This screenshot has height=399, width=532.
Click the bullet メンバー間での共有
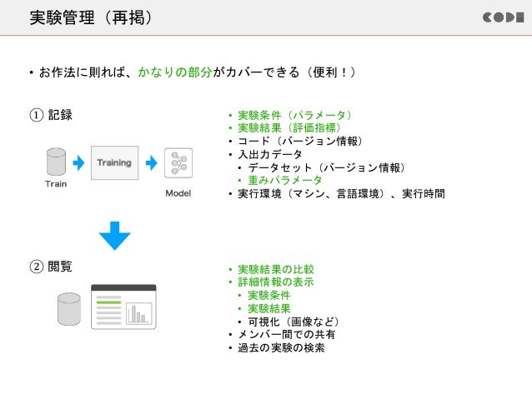[286, 335]
